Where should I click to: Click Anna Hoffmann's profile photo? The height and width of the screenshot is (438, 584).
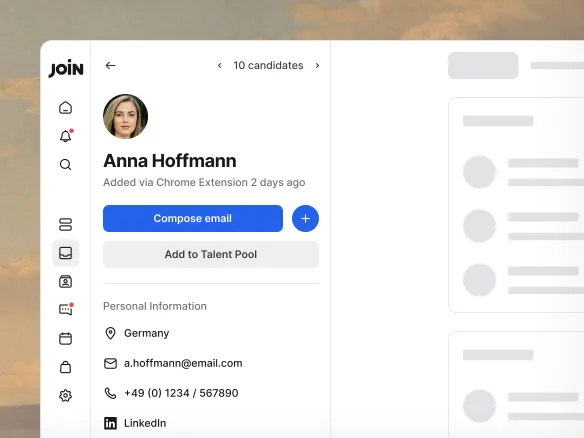point(126,116)
